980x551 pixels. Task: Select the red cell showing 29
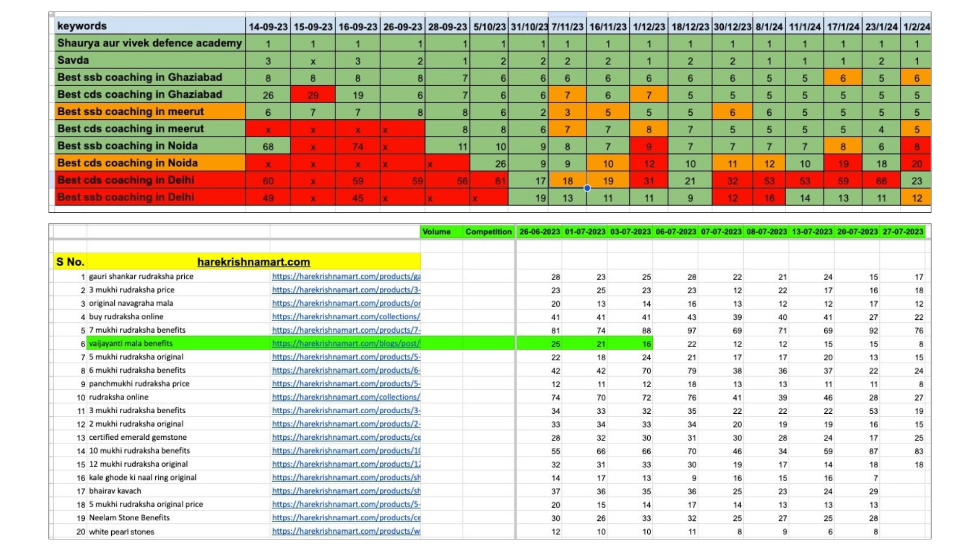coord(313,95)
